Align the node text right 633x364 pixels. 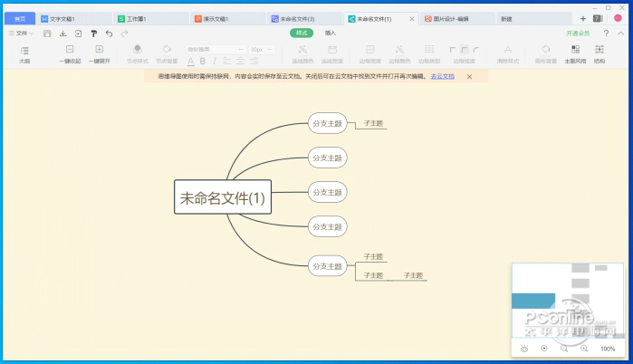254,61
